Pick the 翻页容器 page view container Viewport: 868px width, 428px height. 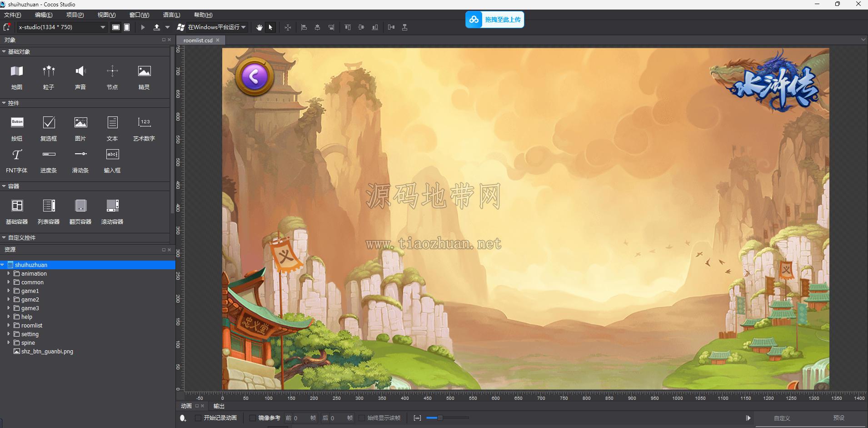pyautogui.click(x=80, y=211)
